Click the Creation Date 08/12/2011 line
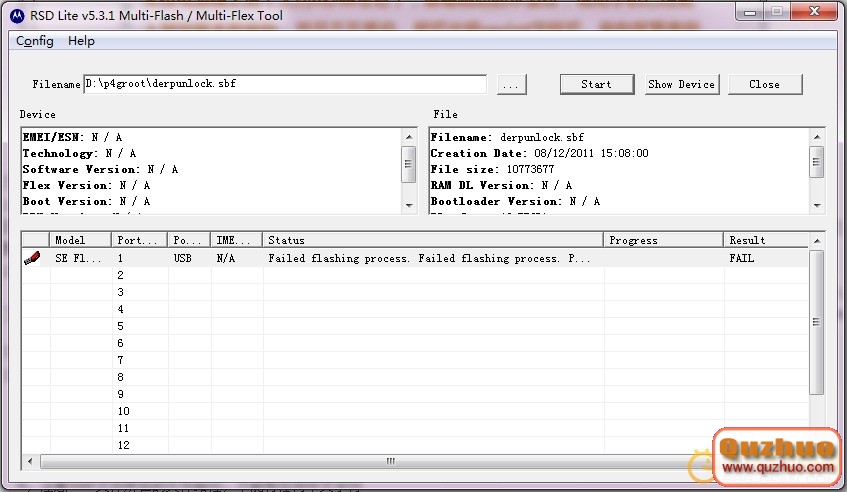Screen dimensions: 847x492 [540, 153]
